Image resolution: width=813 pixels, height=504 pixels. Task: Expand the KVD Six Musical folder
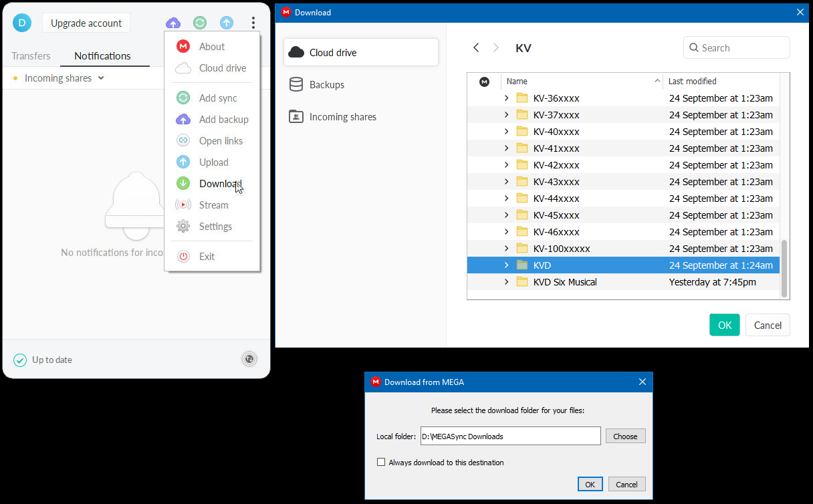[x=506, y=282]
